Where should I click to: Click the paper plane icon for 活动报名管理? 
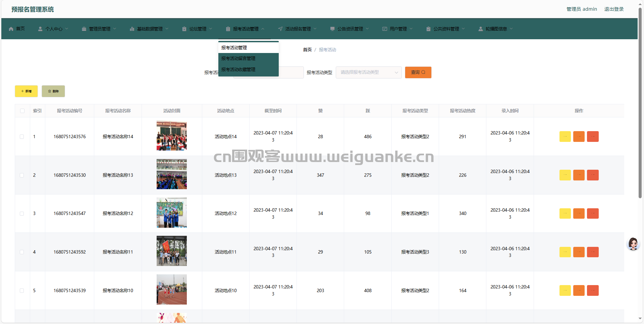click(280, 29)
